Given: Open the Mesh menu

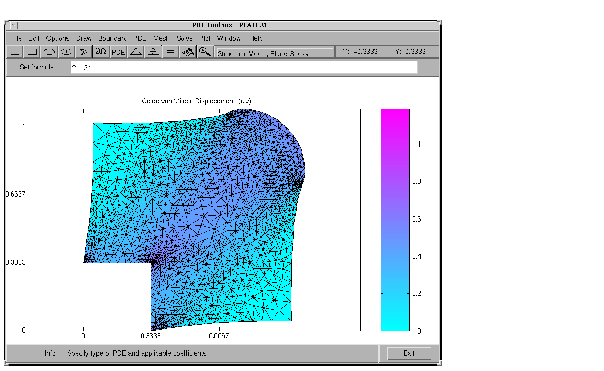Looking at the screenshot, I should pos(161,39).
